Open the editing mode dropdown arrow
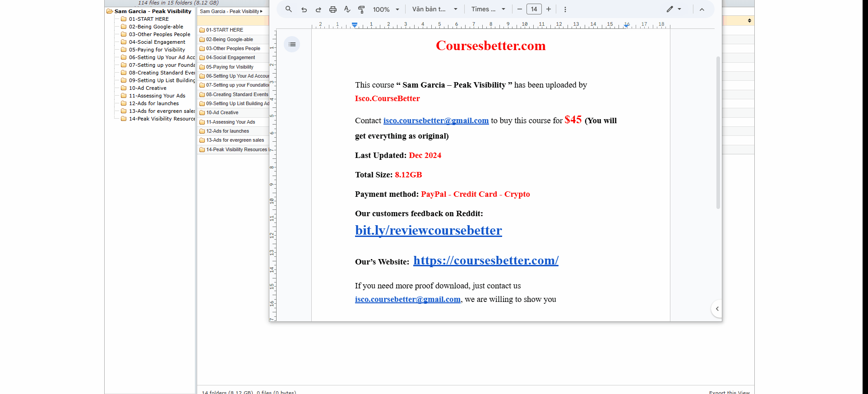This screenshot has width=868, height=394. pyautogui.click(x=679, y=9)
